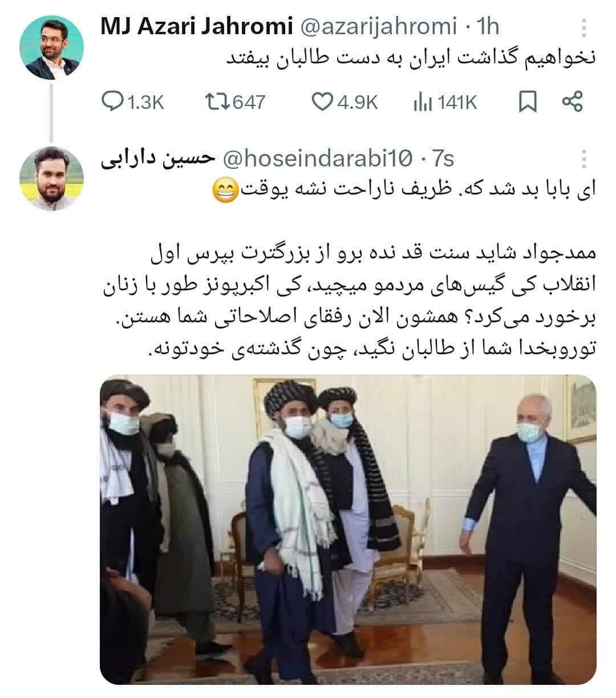Open the attached photo of masked men
Screen dimensions: 616x698
[348, 529]
